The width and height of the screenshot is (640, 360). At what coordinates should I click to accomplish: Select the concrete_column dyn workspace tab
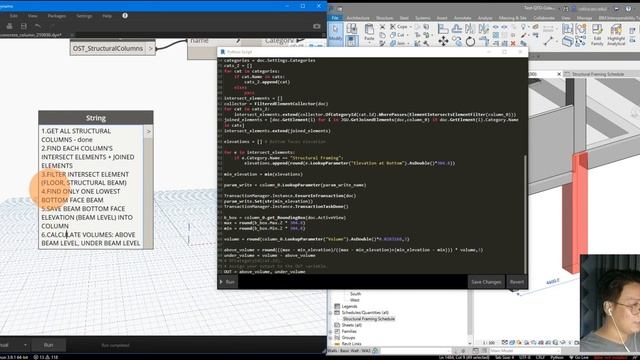[32, 35]
